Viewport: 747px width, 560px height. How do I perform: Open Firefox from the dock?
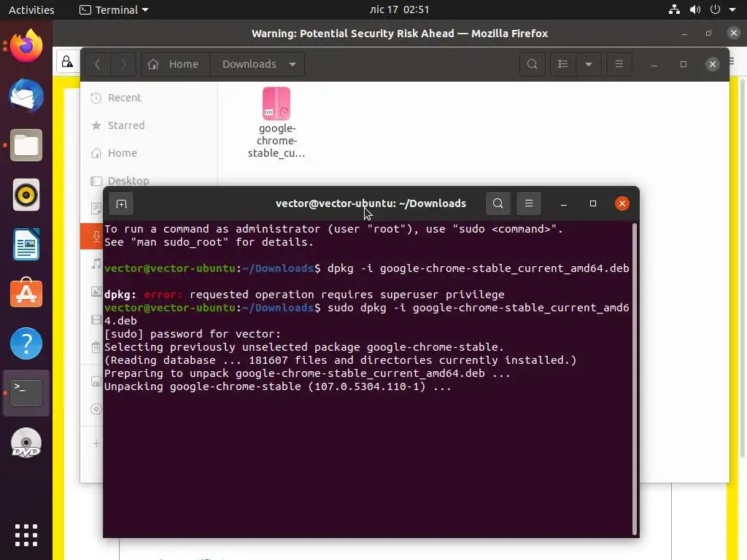[26, 46]
